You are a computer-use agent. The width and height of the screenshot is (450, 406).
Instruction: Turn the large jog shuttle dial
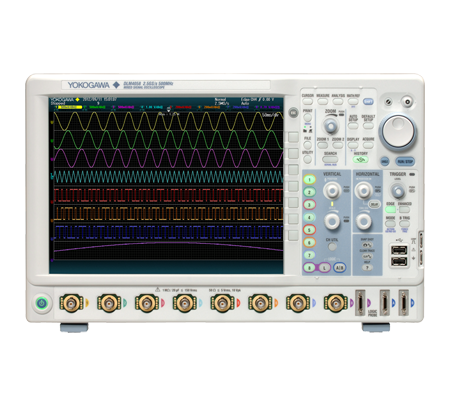[398, 132]
